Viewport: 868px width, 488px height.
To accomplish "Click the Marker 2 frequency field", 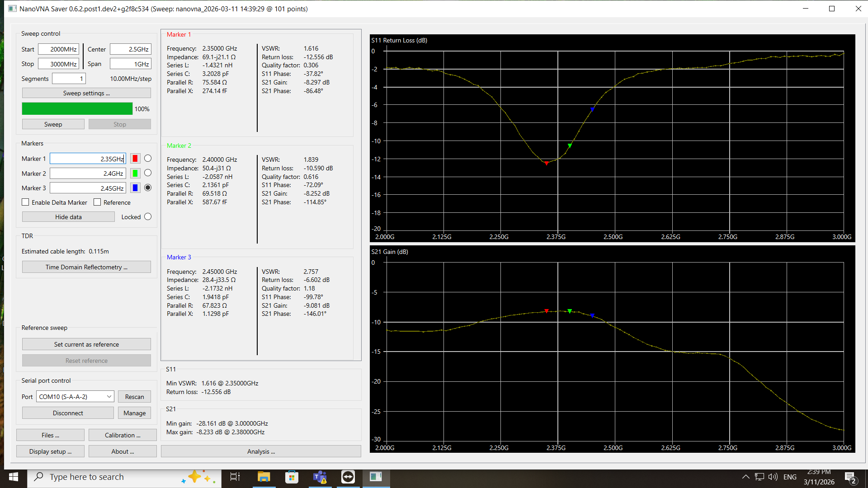I will [x=88, y=174].
